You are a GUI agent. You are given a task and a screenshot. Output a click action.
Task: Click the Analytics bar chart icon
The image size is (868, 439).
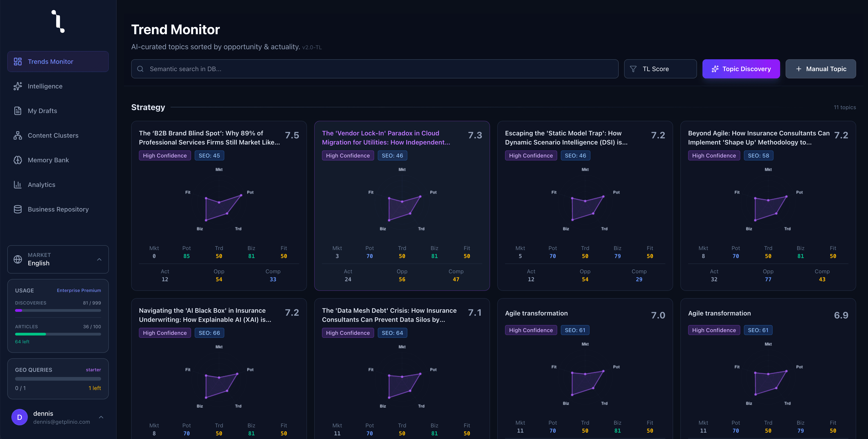pyautogui.click(x=18, y=184)
